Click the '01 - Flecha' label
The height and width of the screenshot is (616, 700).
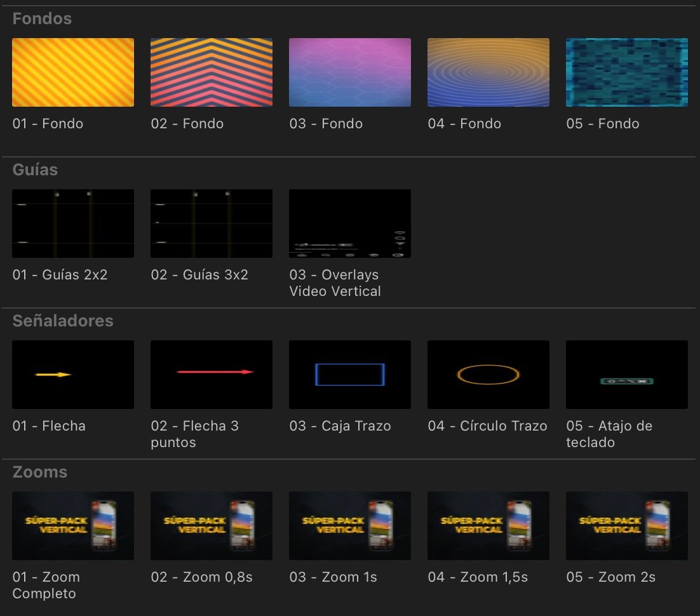pos(49,426)
